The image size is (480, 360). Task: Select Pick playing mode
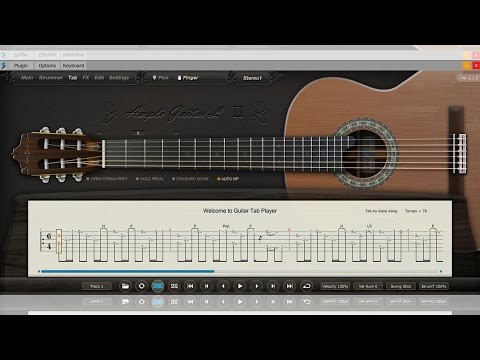point(161,78)
